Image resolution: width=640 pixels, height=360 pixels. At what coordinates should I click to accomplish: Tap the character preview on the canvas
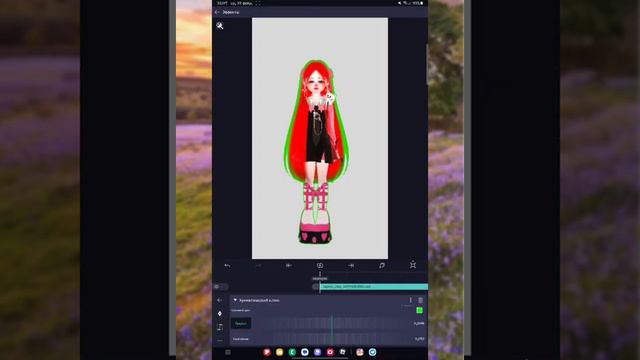[316, 152]
